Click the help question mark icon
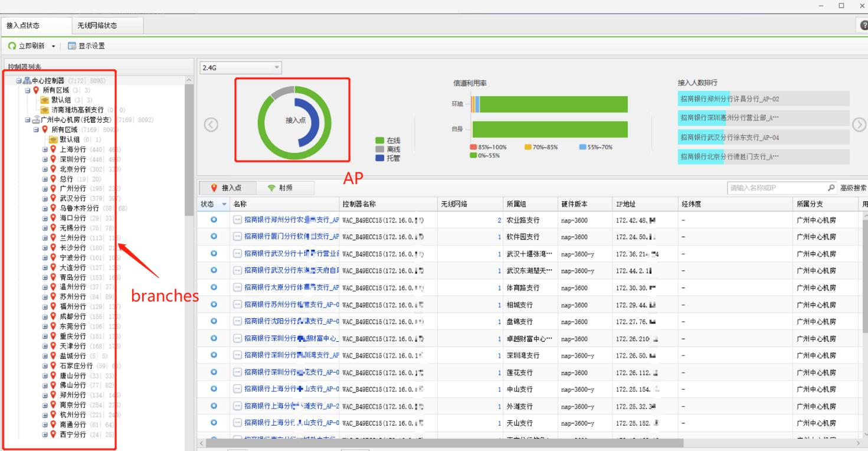 pyautogui.click(x=863, y=25)
